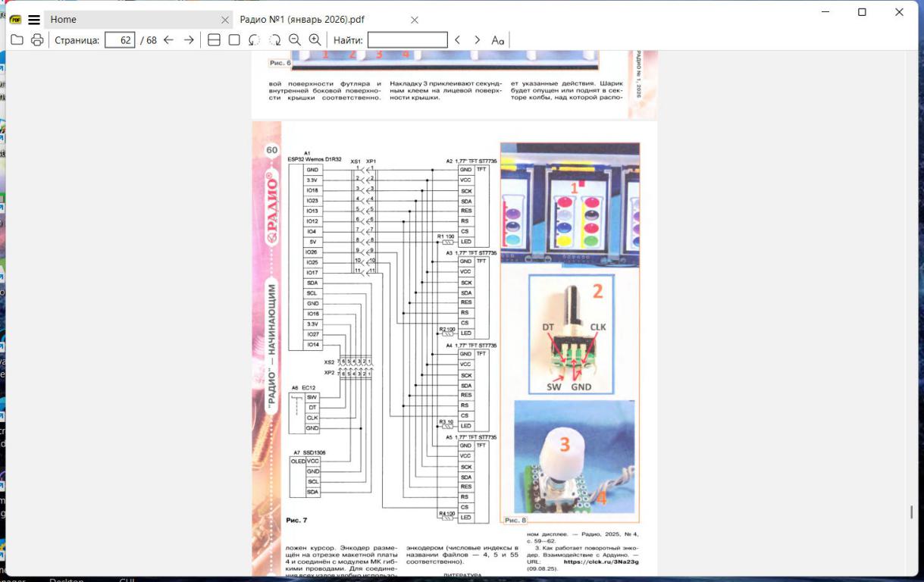The image size is (924, 582).
Task: Rotate the page clockwise
Action: pos(275,40)
